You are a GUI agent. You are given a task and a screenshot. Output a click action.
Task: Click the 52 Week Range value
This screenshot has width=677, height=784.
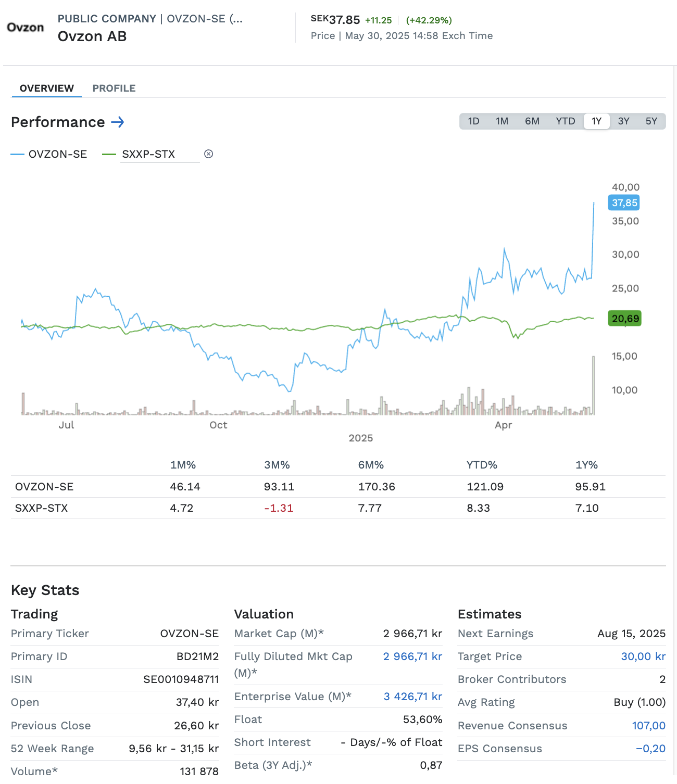[x=174, y=749]
